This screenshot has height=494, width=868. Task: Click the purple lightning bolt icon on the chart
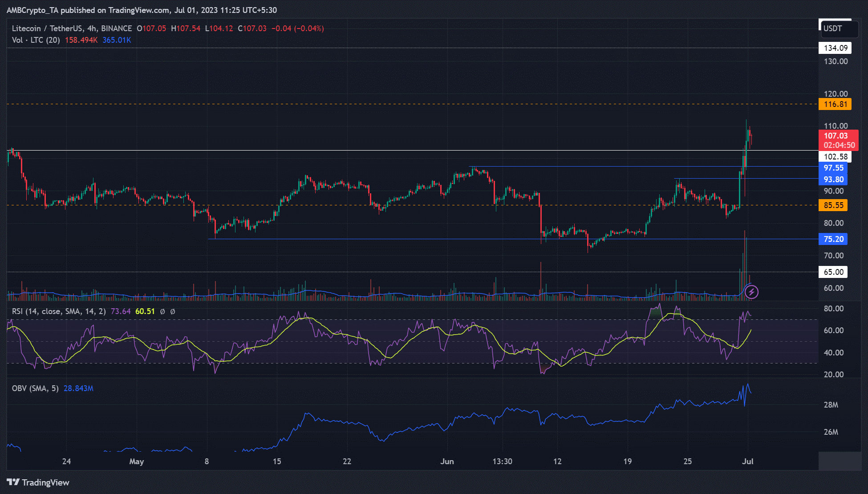pyautogui.click(x=751, y=292)
